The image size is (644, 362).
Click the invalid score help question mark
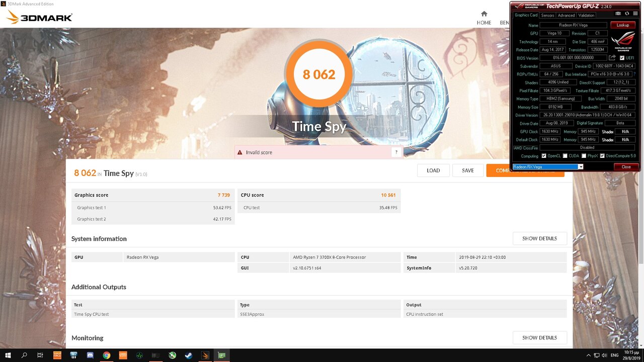(396, 152)
